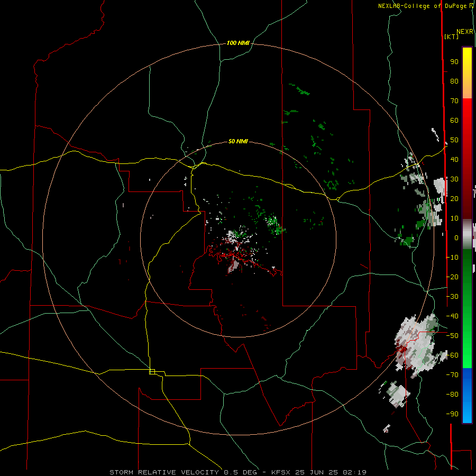Click the -10 knot scale label
The image size is (476, 476).
tap(452, 258)
